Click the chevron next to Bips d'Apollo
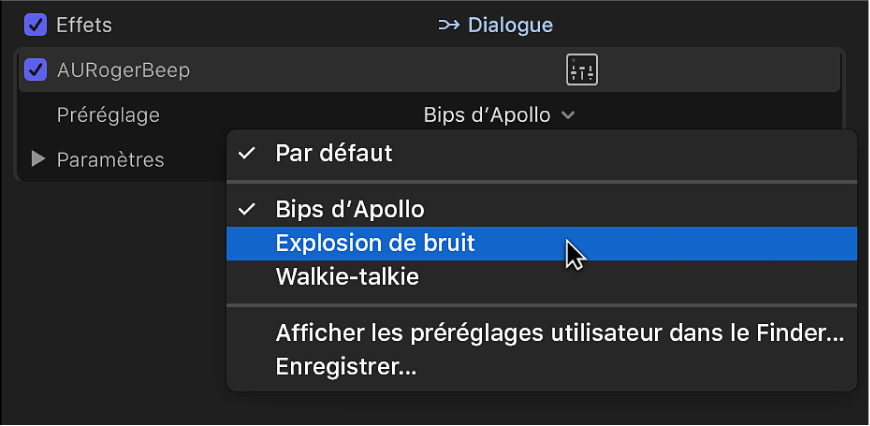 [568, 115]
